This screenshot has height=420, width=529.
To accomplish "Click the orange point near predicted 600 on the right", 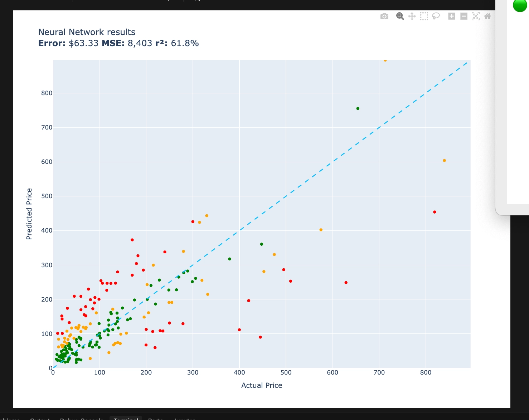I will click(x=445, y=161).
